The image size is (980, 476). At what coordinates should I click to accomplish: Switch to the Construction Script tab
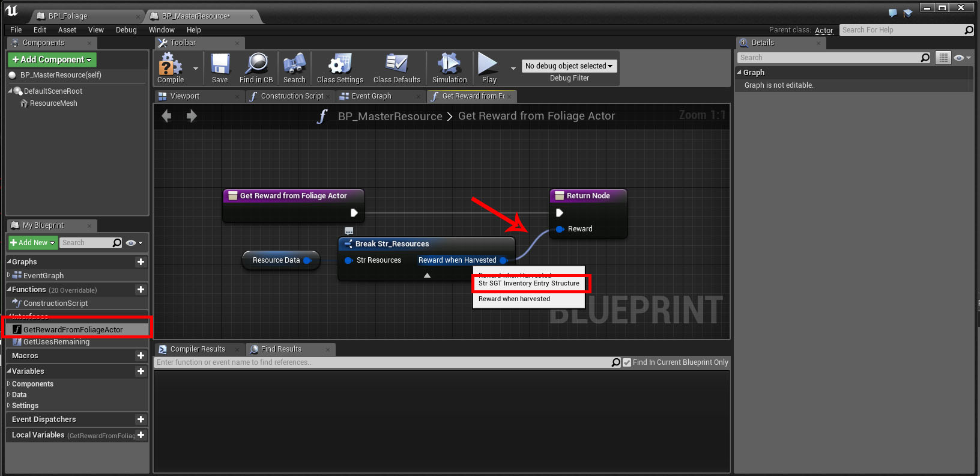[291, 96]
